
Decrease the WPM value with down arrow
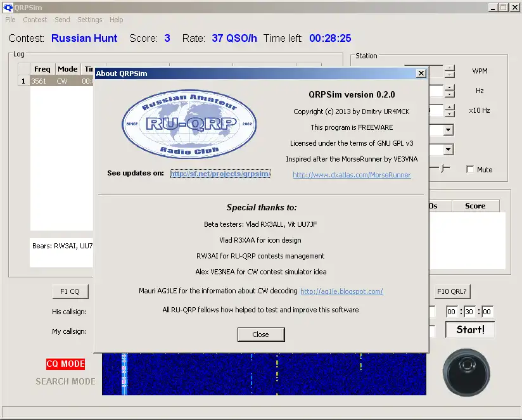point(449,74)
